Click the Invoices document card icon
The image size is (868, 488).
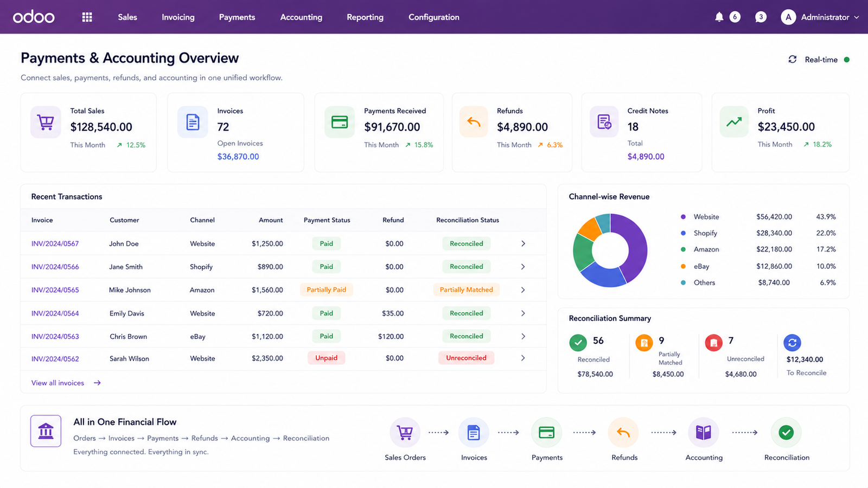click(193, 122)
